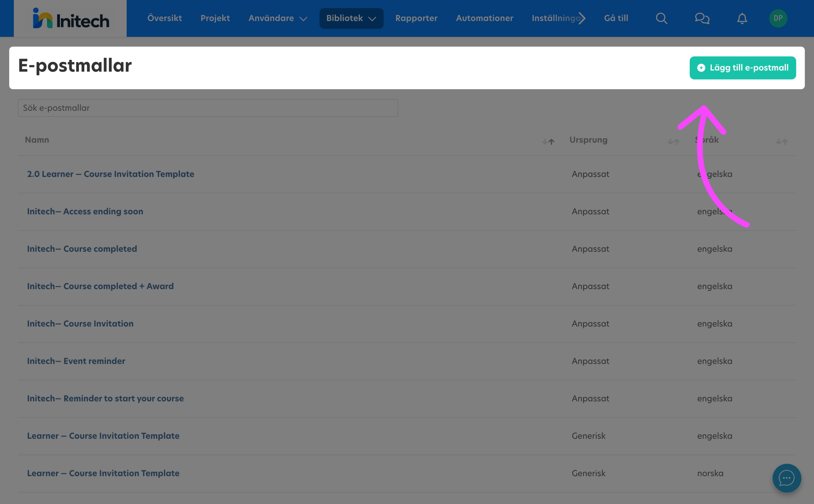Click engelska in the Course Invitation row
Viewport: 814px width, 504px height.
click(715, 323)
